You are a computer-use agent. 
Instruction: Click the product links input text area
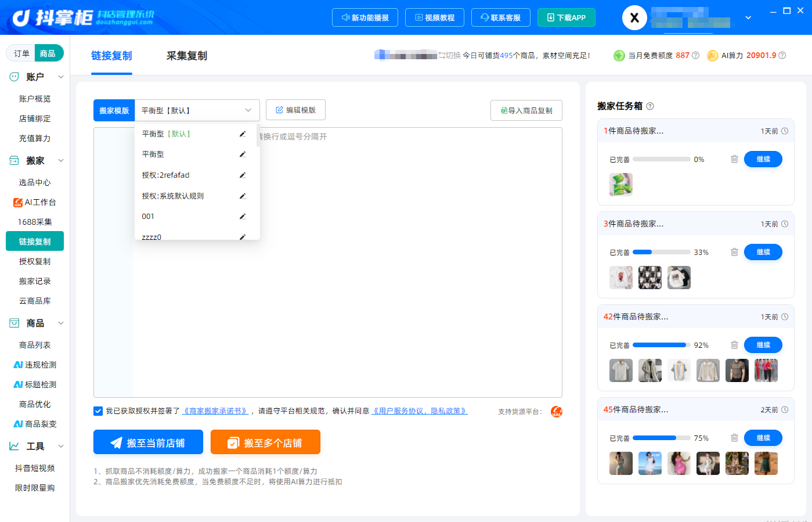(x=328, y=262)
